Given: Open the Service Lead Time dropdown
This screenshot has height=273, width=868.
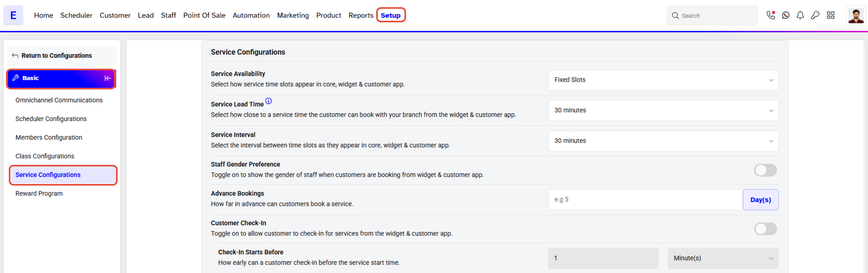Looking at the screenshot, I should [x=663, y=111].
